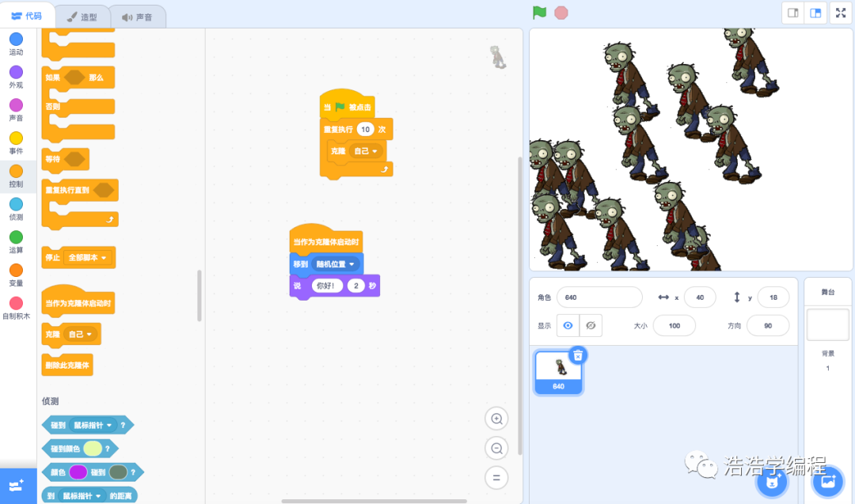Image resolution: width=855 pixels, height=504 pixels.
Task: Select the 运动 motion category
Action: coord(17,44)
